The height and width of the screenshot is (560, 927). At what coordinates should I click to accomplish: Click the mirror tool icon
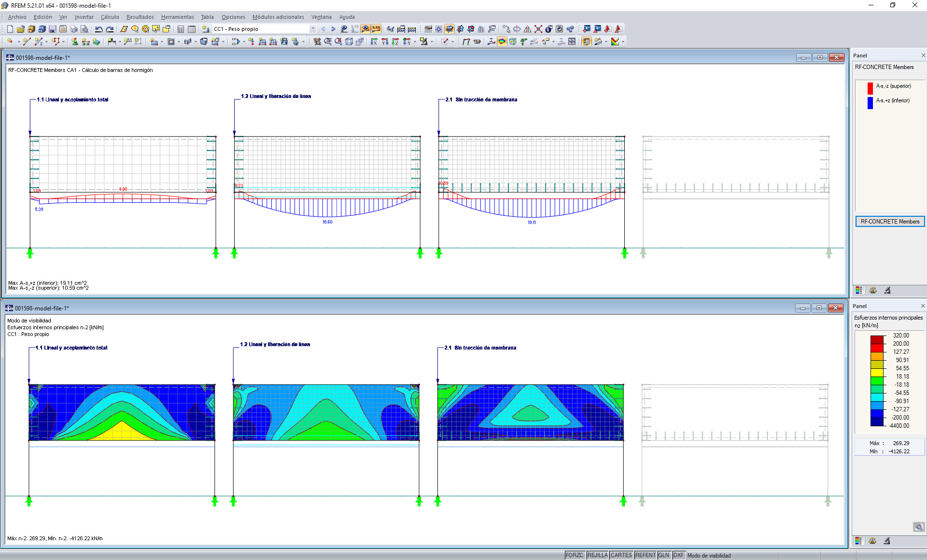tap(527, 29)
